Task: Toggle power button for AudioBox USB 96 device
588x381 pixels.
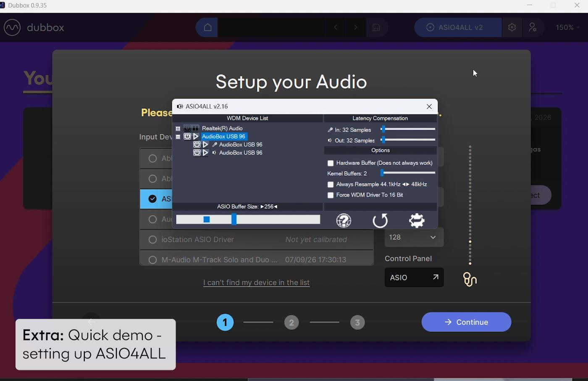Action: click(187, 136)
